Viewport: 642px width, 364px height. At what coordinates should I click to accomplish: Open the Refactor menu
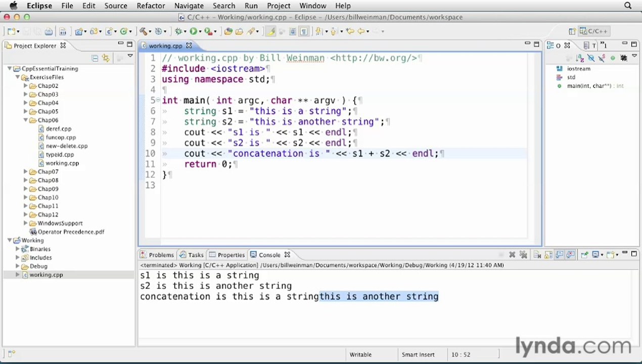(151, 6)
